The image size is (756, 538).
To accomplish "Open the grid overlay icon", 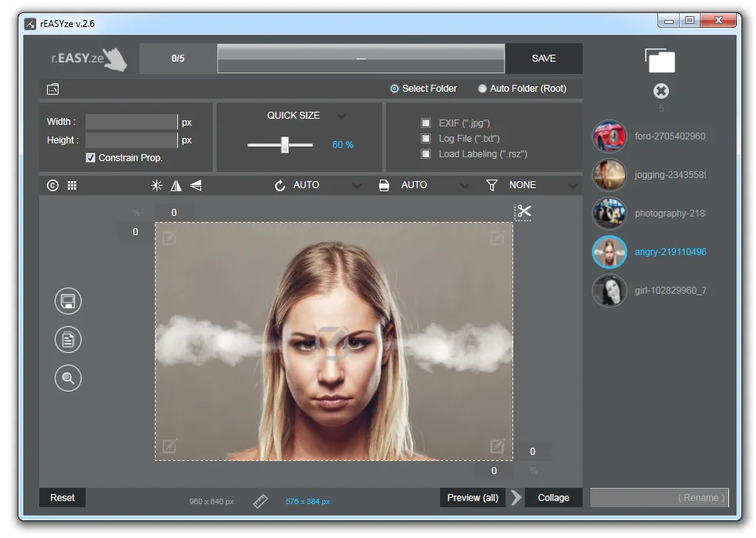I will point(72,185).
